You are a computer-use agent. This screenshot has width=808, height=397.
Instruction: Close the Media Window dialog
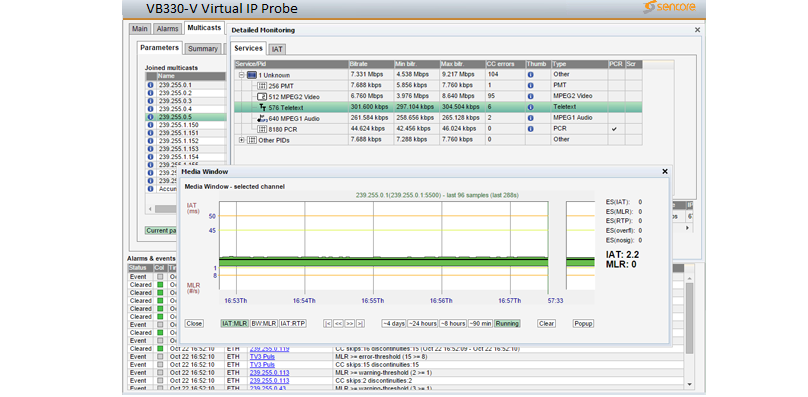[665, 171]
